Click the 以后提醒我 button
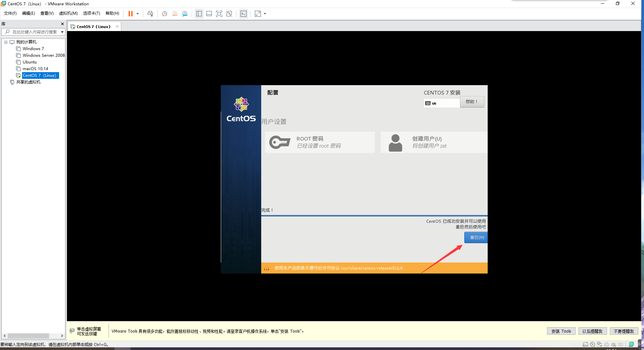The width and height of the screenshot is (644, 350). pos(592,331)
